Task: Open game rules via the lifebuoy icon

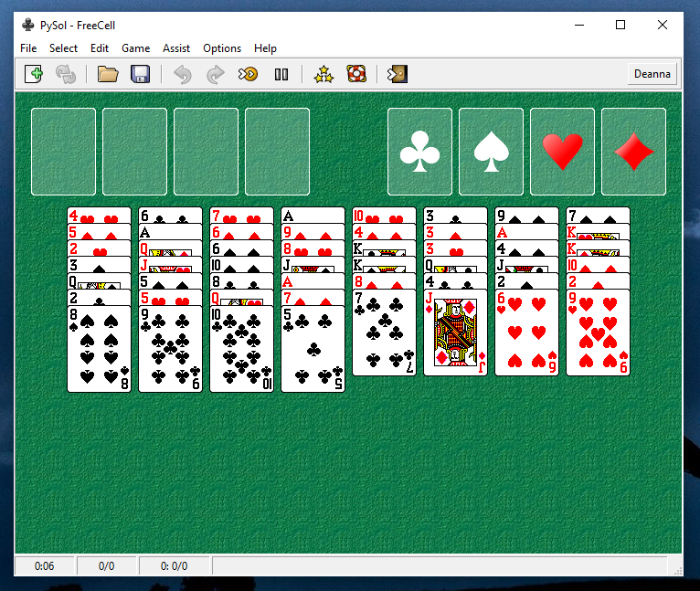Action: 356,74
